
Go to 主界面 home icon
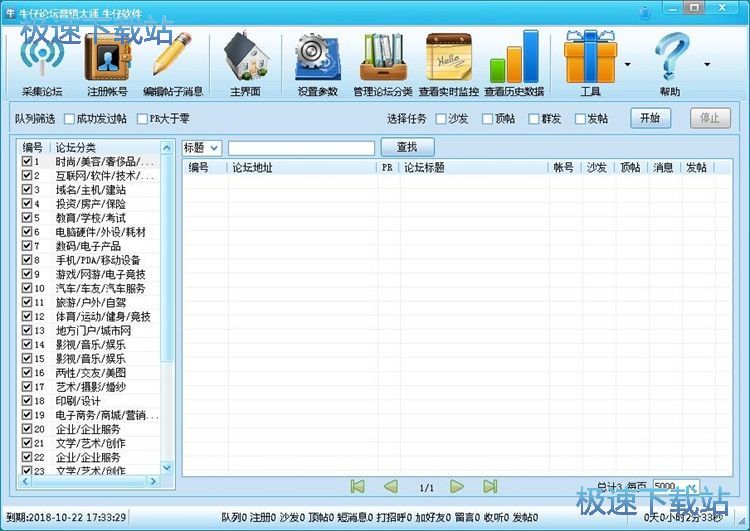pos(245,62)
